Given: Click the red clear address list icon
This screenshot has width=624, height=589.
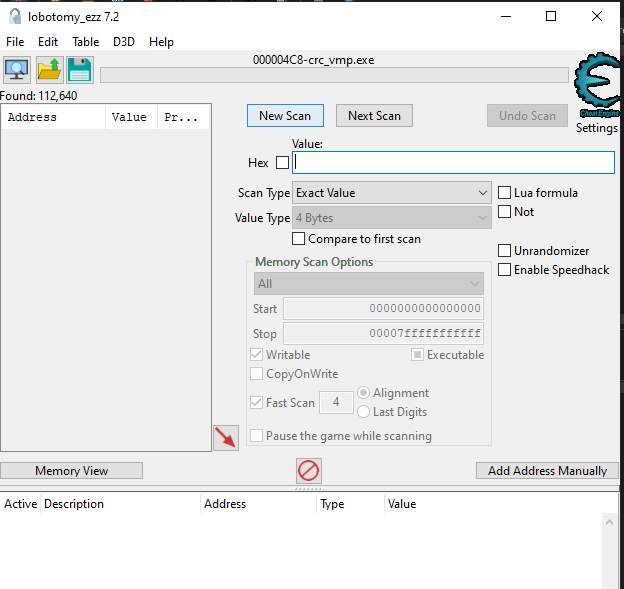Looking at the screenshot, I should 309,471.
